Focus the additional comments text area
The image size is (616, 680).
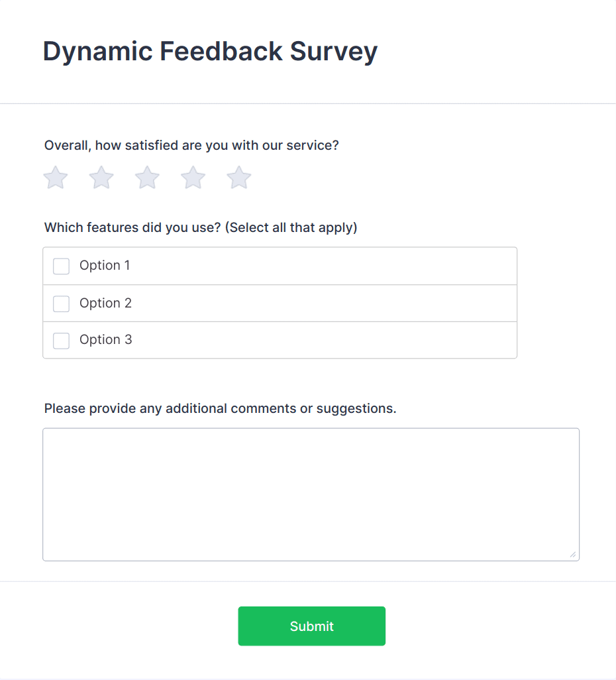311,494
